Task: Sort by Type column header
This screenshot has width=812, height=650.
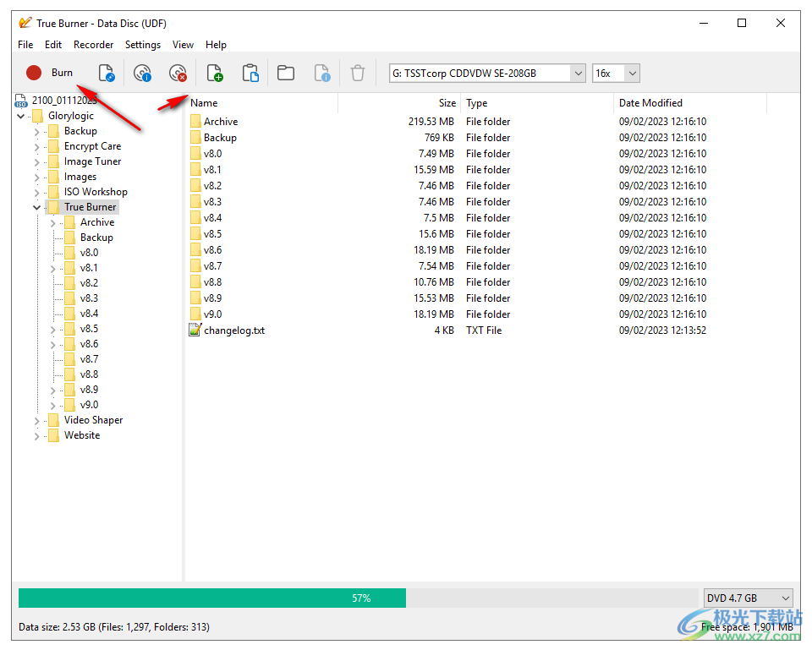Action: (536, 103)
